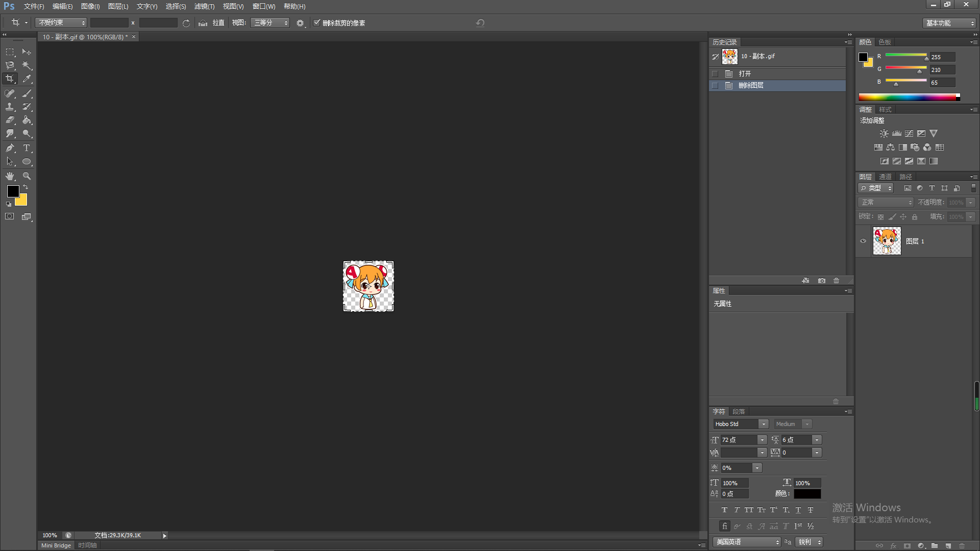This screenshot has height=551, width=980.
Task: Open the 锐利 anti-aliasing dropdown
Action: click(809, 542)
